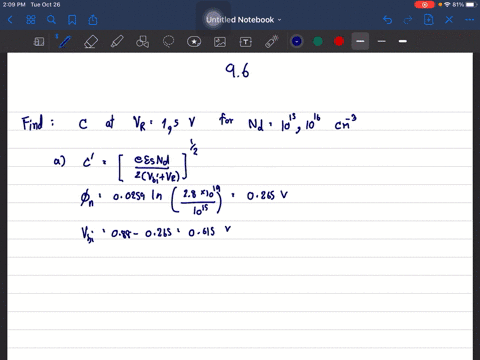Choose the red pen color
This screenshot has height=360, width=480.
339,41
